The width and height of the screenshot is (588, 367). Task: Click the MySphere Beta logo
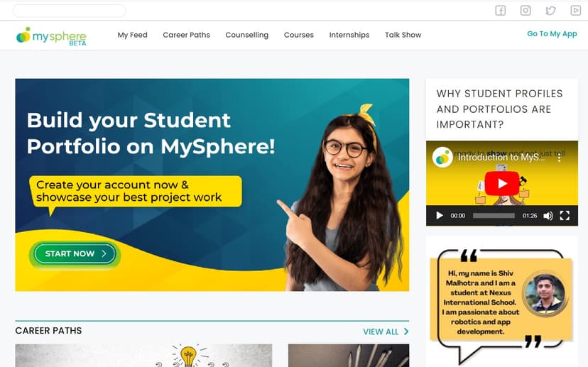click(51, 36)
